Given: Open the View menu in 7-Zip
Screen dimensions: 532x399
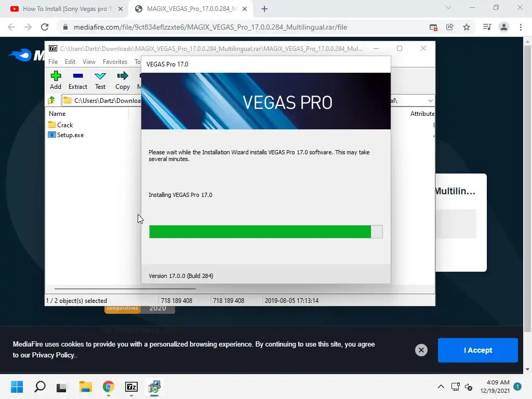Looking at the screenshot, I should pyautogui.click(x=89, y=62).
